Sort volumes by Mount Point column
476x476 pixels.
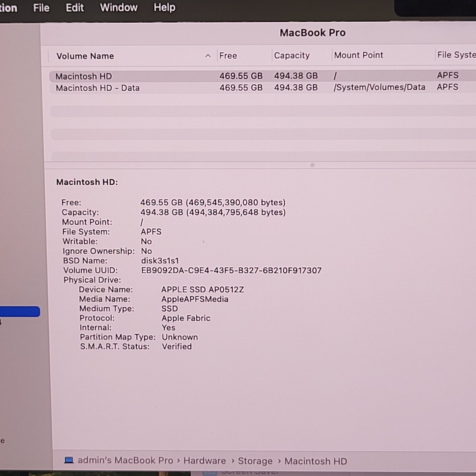[358, 55]
